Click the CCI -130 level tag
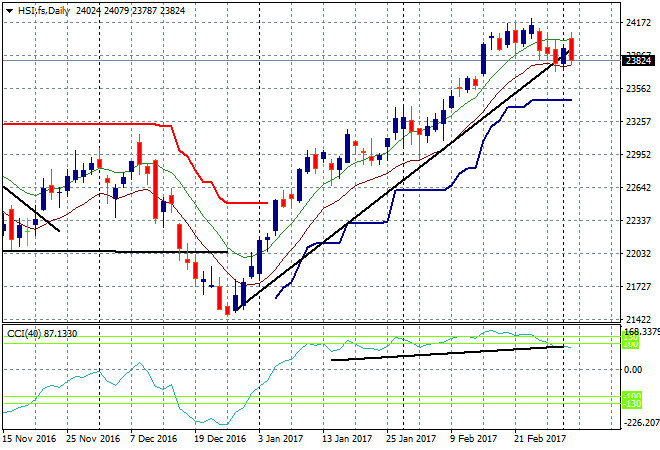Screen dimensions: 660x450 coord(631,404)
